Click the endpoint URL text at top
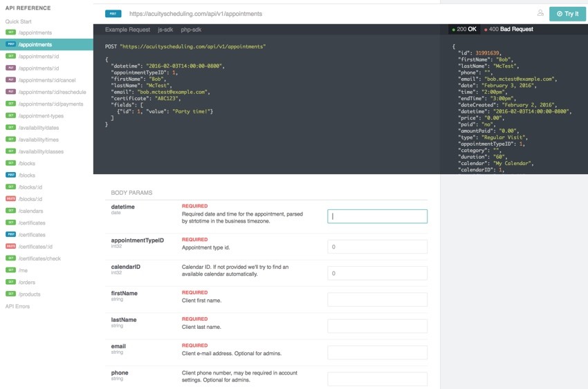The height and width of the screenshot is (389, 588). [196, 14]
